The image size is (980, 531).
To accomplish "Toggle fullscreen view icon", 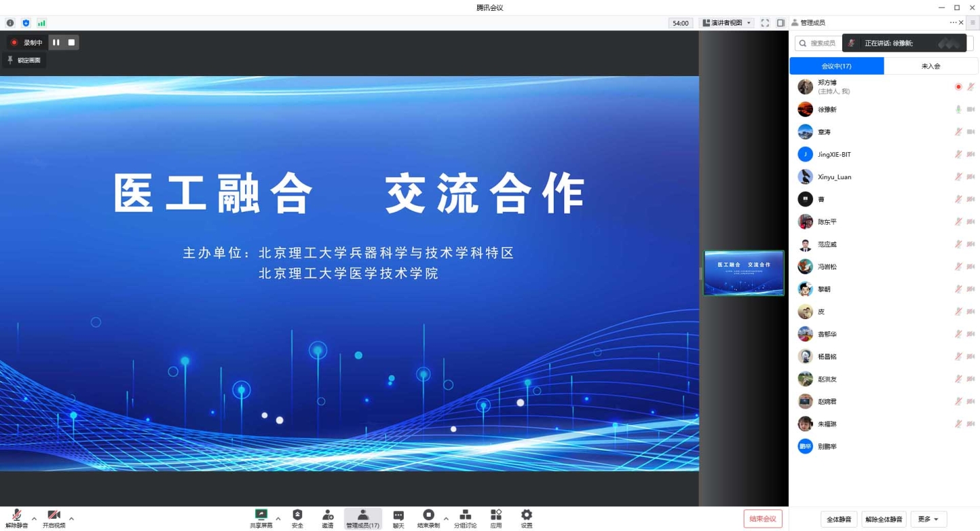I will coord(765,23).
